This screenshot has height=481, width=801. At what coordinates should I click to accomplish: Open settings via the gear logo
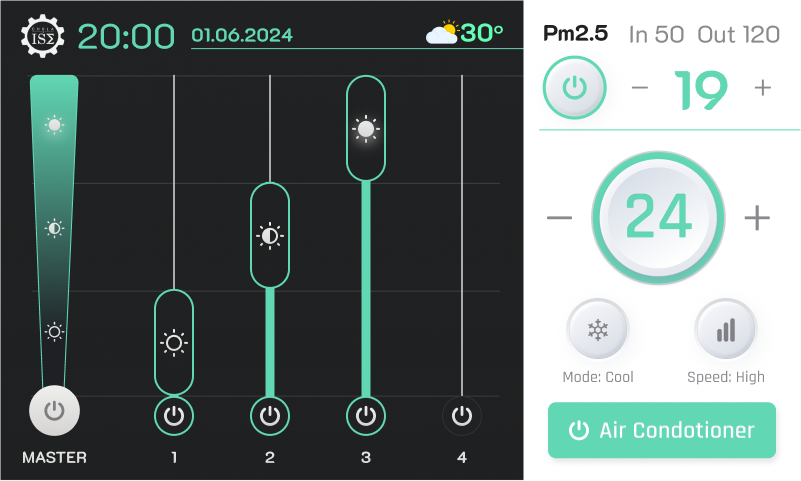[42, 36]
